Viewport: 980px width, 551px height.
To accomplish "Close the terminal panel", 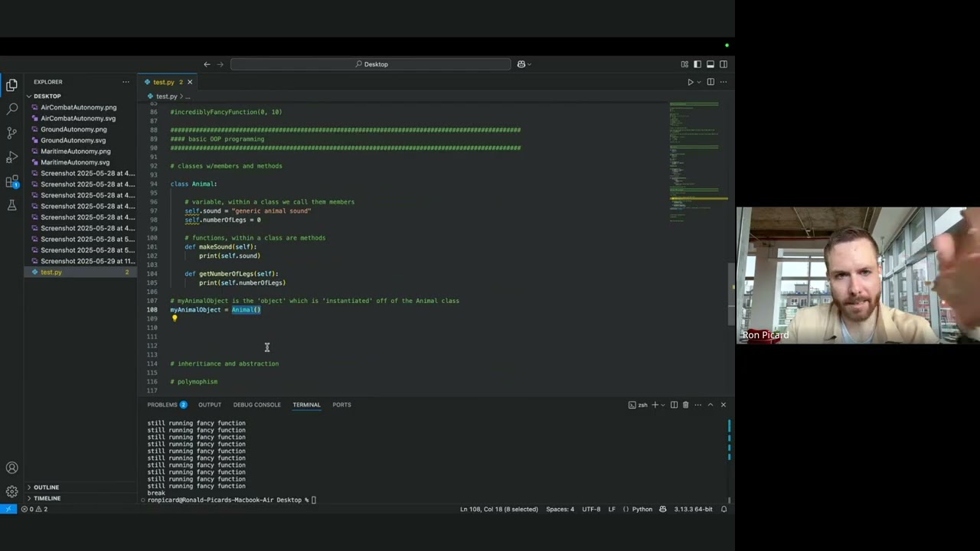I will [723, 405].
